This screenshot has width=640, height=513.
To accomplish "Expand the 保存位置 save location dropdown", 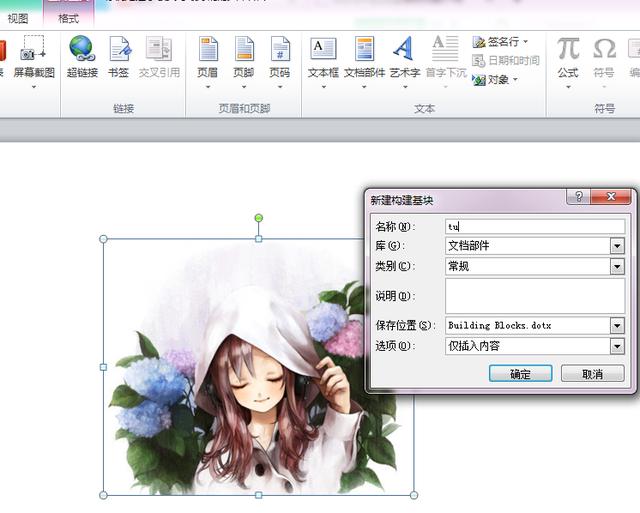I will (x=617, y=326).
